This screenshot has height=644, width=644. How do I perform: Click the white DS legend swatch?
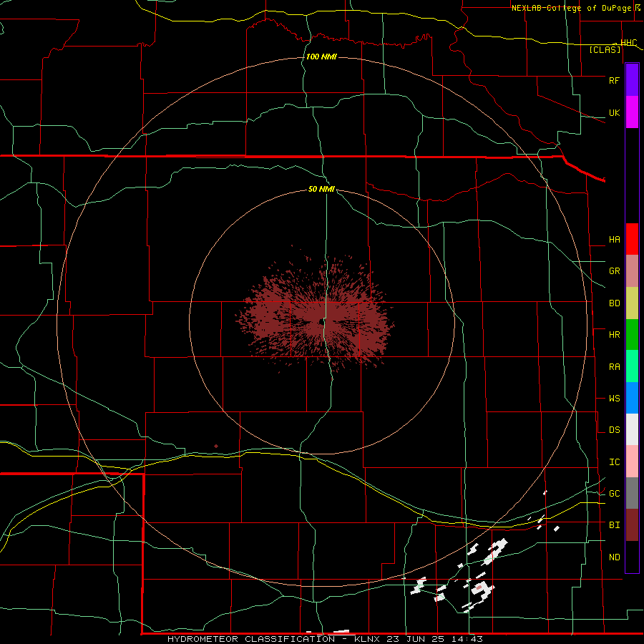[632, 429]
